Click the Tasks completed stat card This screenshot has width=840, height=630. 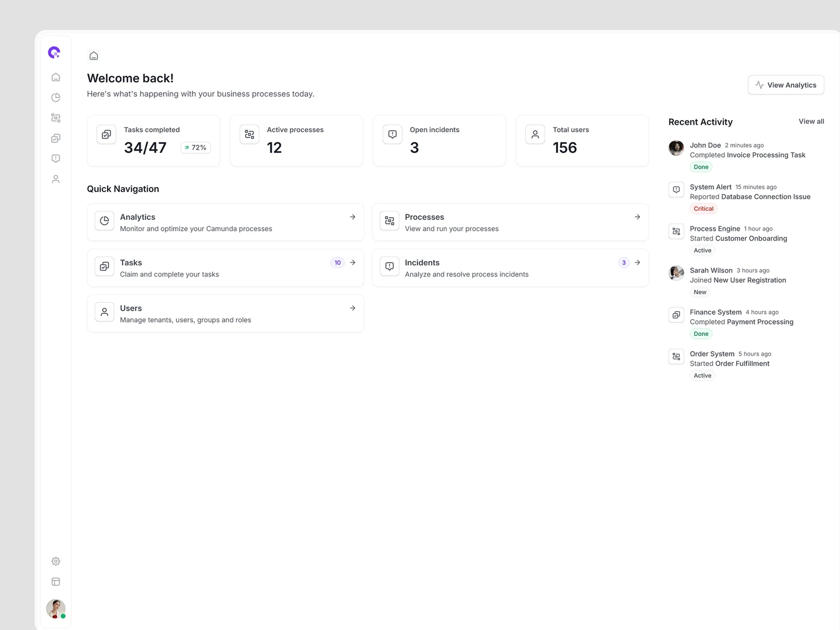(153, 141)
